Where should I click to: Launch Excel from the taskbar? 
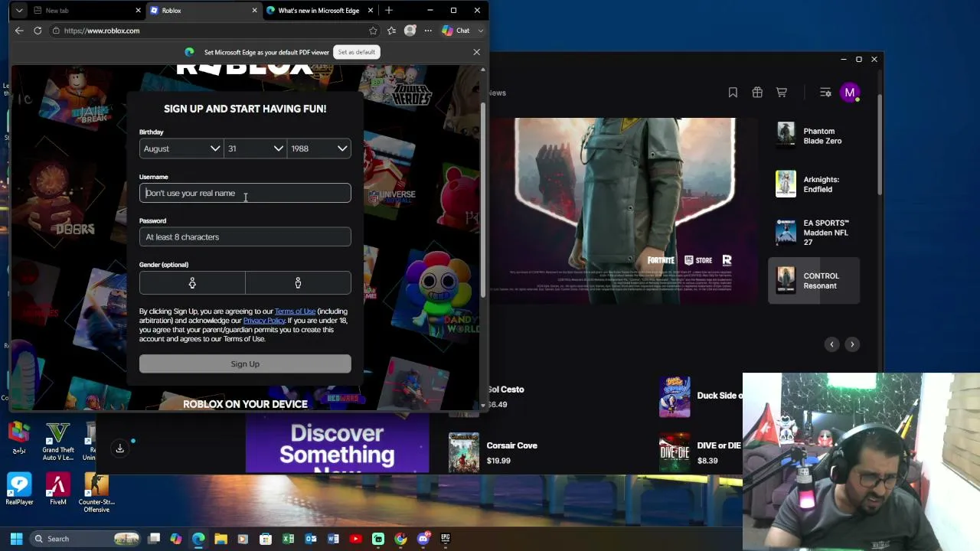click(289, 539)
